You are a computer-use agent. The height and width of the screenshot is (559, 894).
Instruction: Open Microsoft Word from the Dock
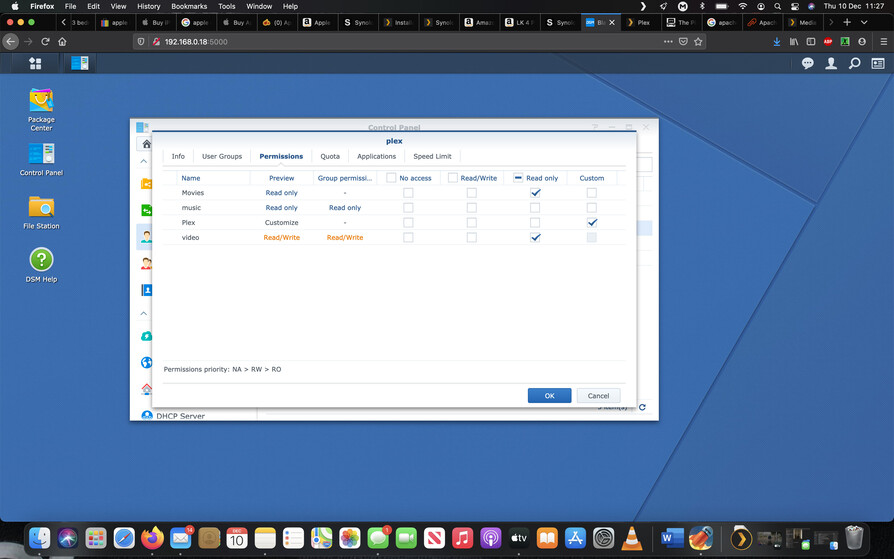[x=672, y=538]
